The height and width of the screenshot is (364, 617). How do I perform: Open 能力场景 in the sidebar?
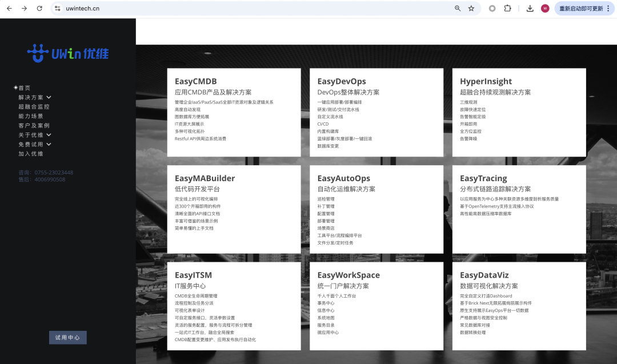pyautogui.click(x=31, y=116)
